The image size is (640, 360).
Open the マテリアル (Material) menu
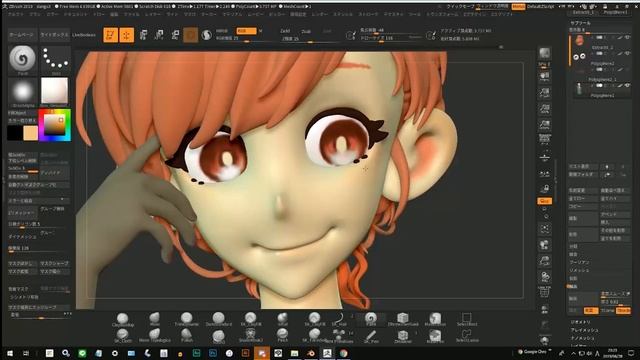coord(232,14)
